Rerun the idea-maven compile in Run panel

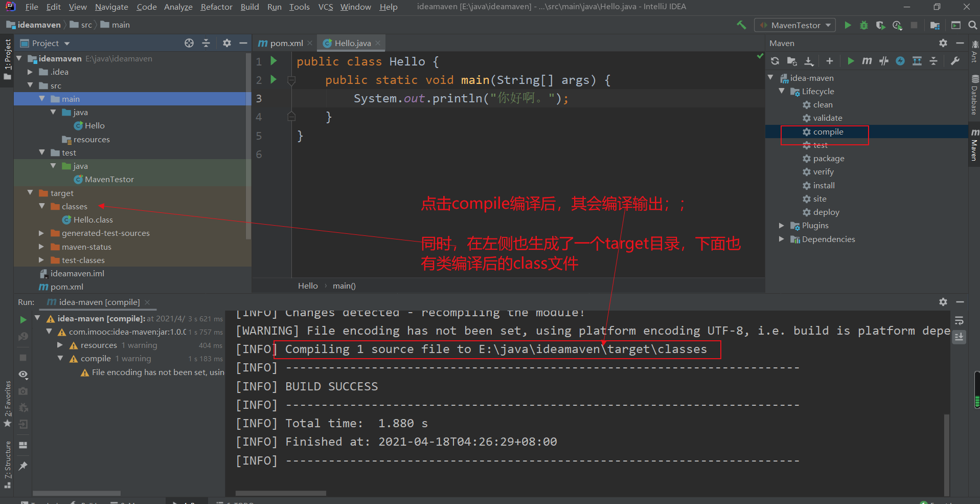pos(23,320)
